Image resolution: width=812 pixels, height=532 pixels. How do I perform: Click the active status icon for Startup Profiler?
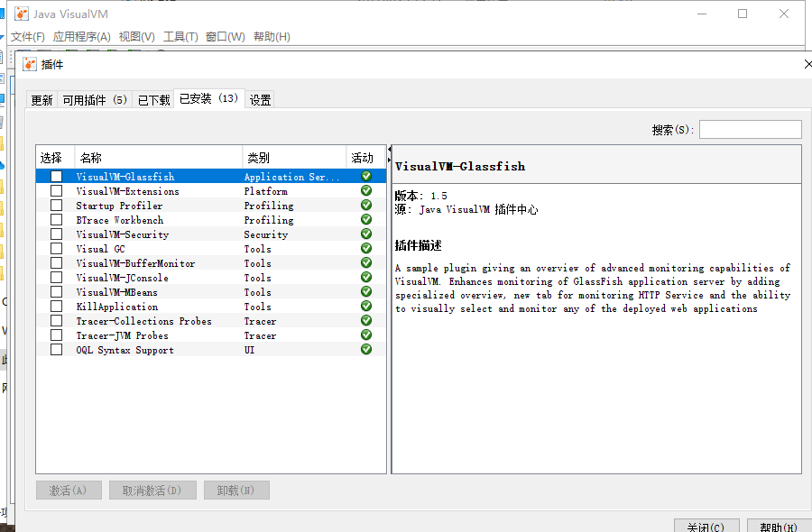[366, 205]
